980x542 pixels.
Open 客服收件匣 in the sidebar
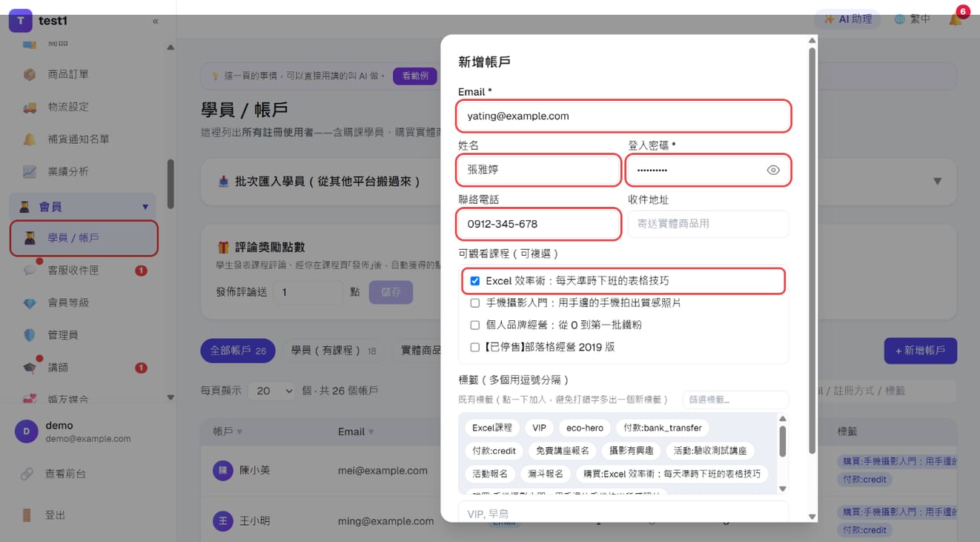point(83,271)
